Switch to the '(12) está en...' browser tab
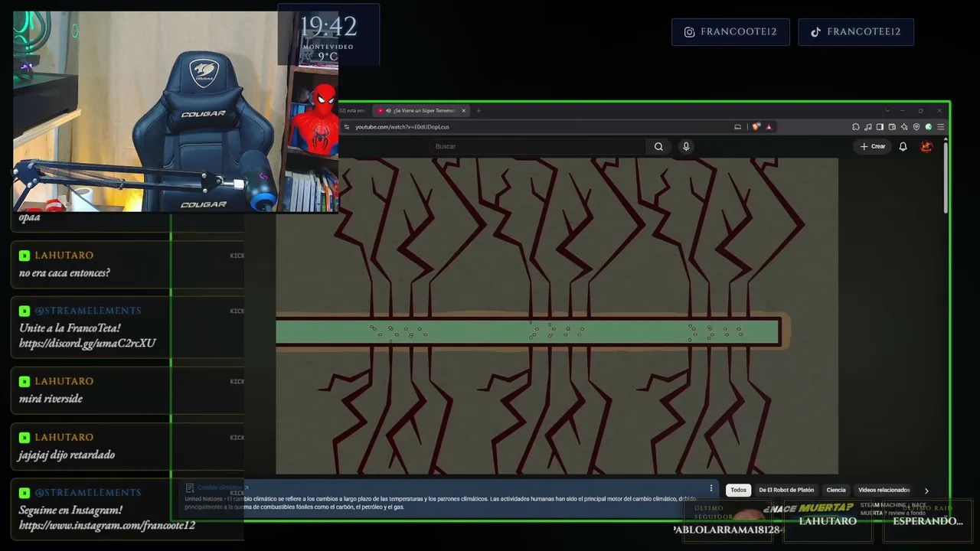Screen dimensions: 980x551 [x=354, y=111]
